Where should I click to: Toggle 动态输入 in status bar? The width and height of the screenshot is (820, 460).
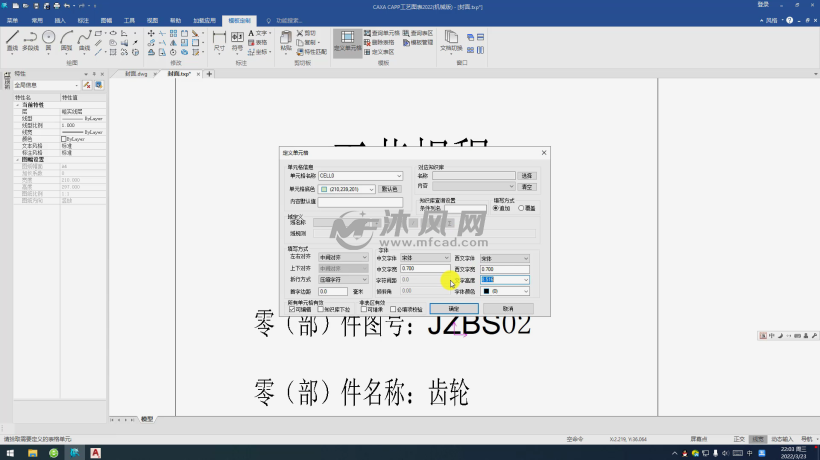coord(782,439)
